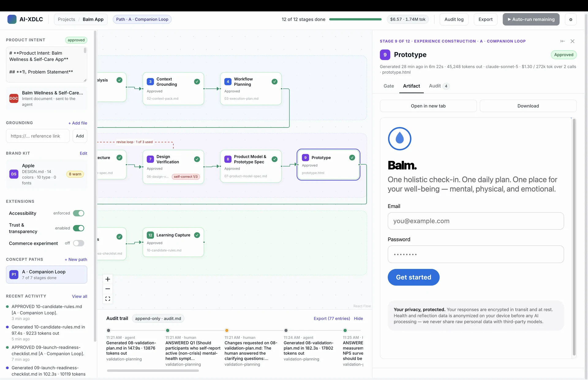Screen dimensions: 588x380
Task: Click the Get started button in preview
Action: tap(413, 277)
